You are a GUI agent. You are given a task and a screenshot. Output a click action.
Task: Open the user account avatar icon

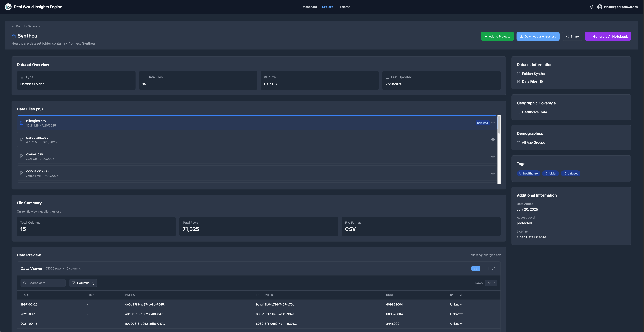[600, 7]
